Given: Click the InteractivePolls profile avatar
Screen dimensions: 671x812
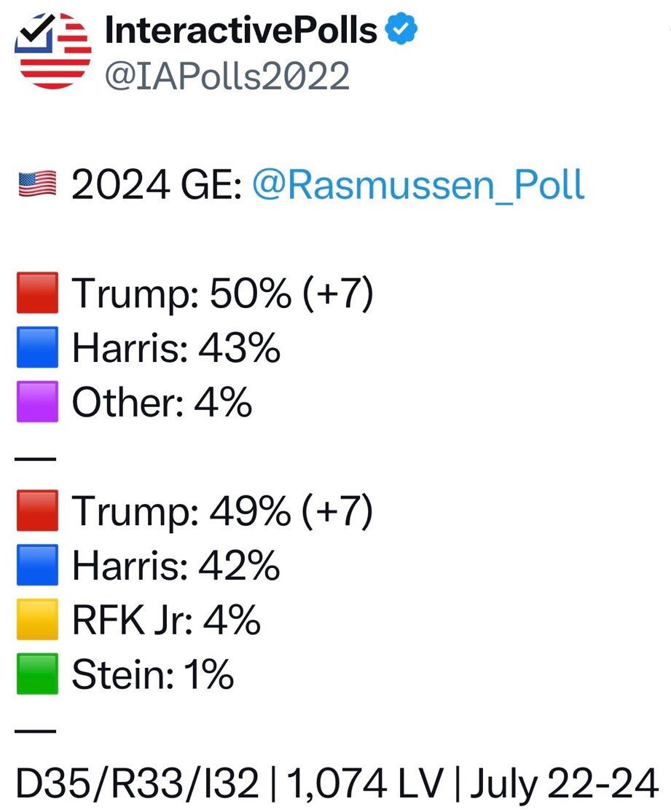Looking at the screenshot, I should coord(52,51).
